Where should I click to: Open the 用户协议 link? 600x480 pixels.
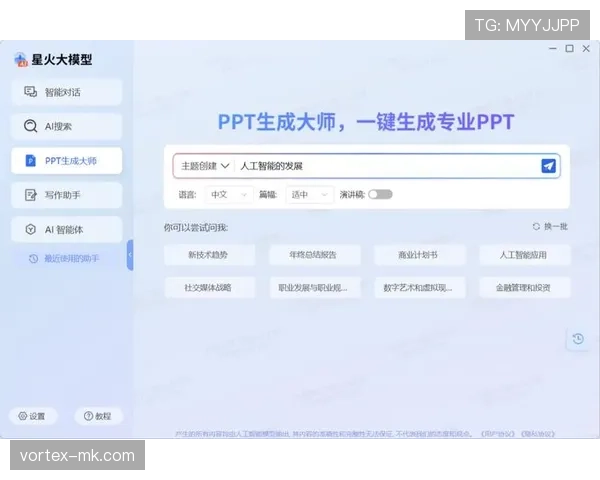coord(497,434)
